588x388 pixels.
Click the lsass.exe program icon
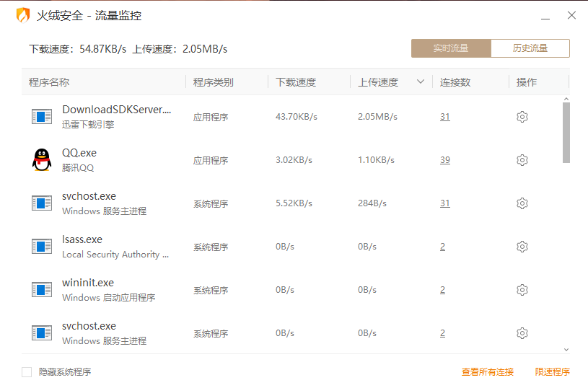(x=42, y=247)
